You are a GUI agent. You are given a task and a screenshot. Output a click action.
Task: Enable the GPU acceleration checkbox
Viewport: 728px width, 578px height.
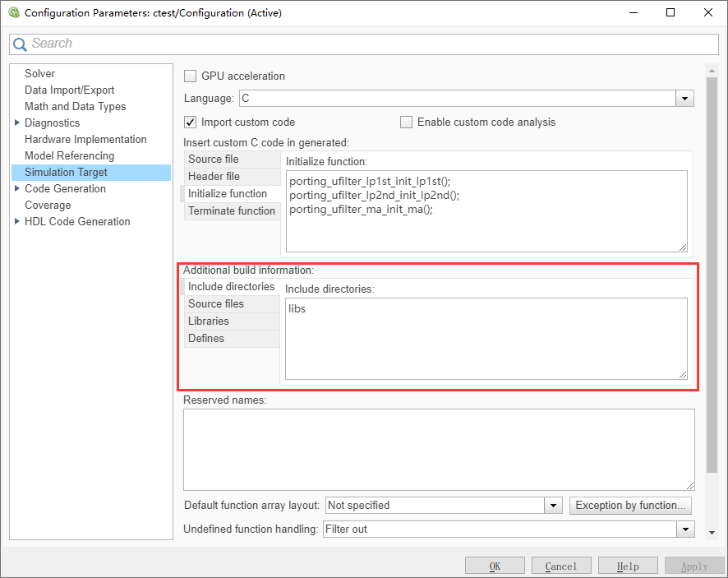click(x=190, y=76)
